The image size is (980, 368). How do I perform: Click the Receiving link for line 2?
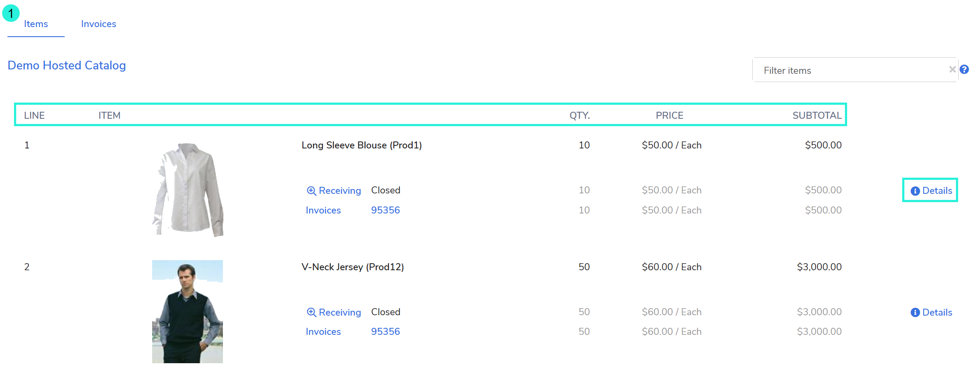[340, 313]
